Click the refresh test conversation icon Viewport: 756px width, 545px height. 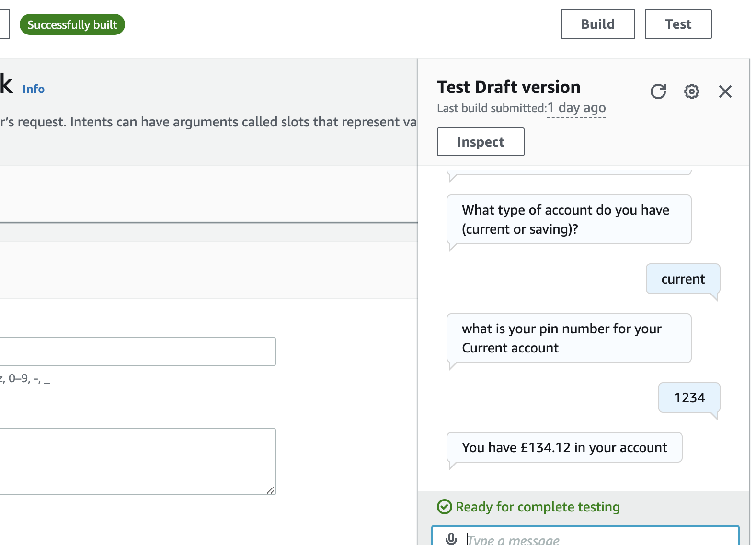658,91
